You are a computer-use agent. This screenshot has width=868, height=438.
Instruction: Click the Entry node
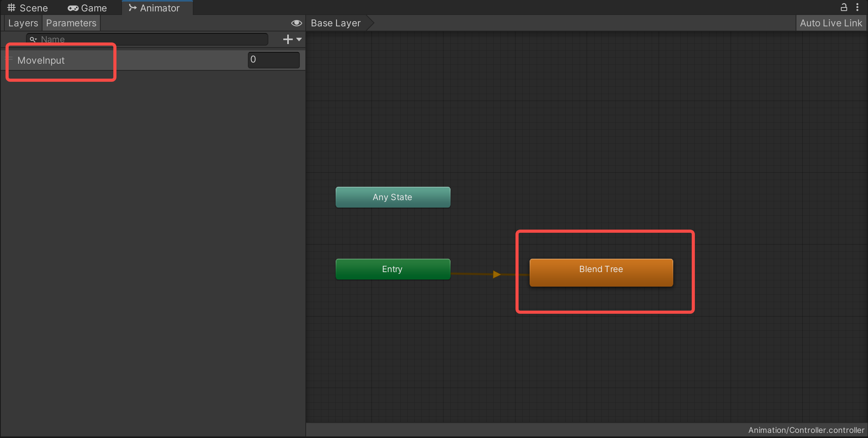point(392,269)
